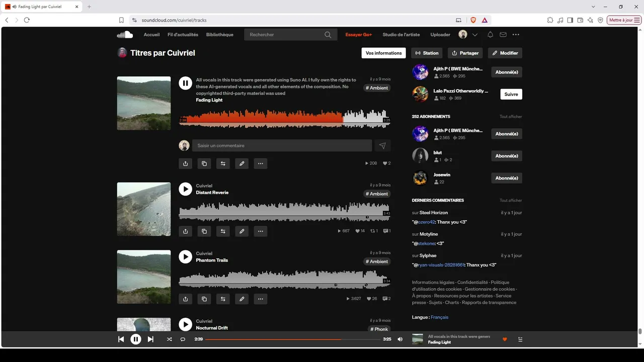
Task: Click the search magnifier icon
Action: click(x=328, y=35)
